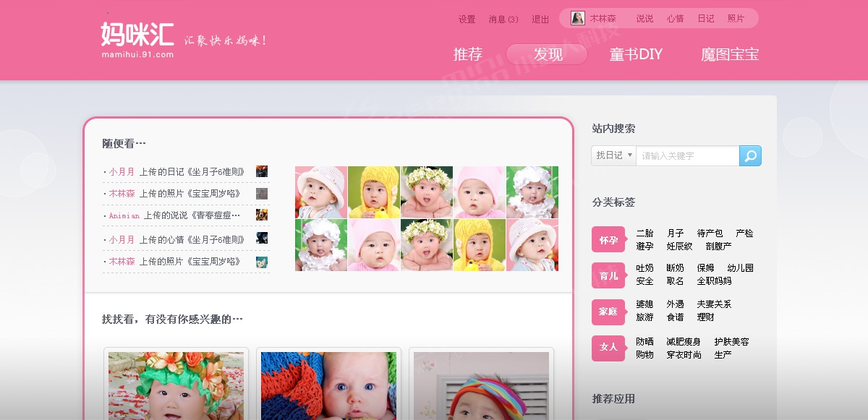The image size is (868, 420).
Task: Click gray avatar beside a 宝宝周岁咯 entry
Action: coord(262,194)
